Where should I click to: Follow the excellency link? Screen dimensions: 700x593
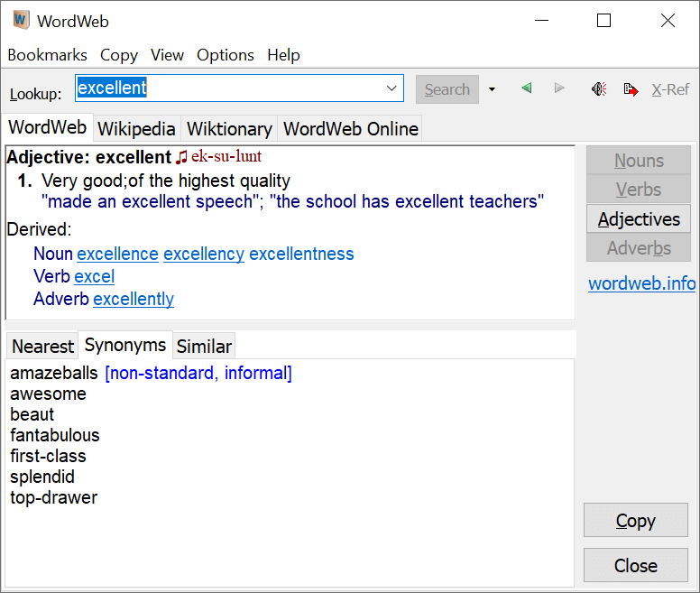point(204,254)
